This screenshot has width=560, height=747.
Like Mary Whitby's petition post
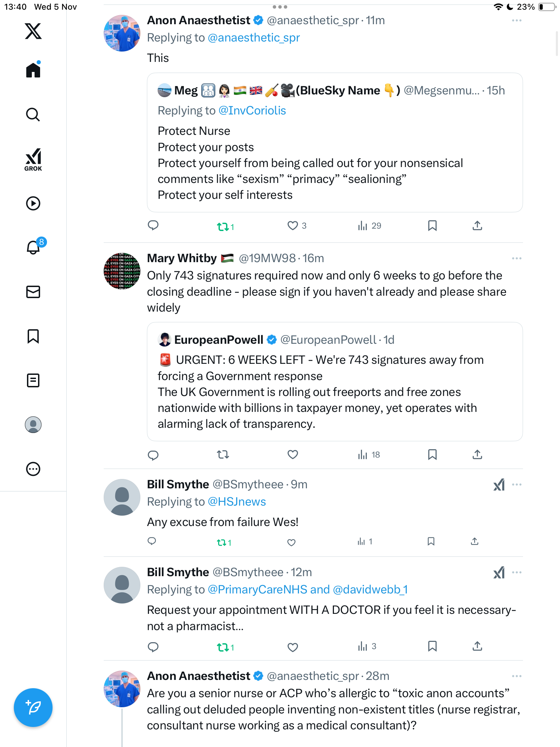point(292,454)
